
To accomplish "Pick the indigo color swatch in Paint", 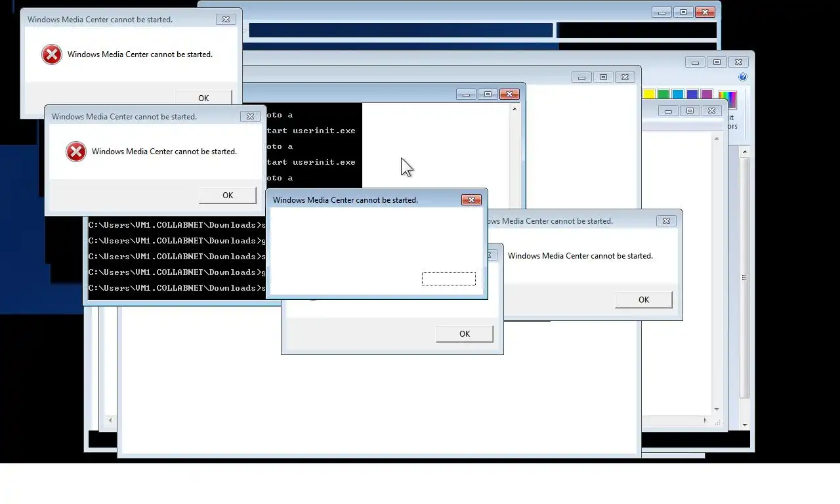I will pos(692,95).
